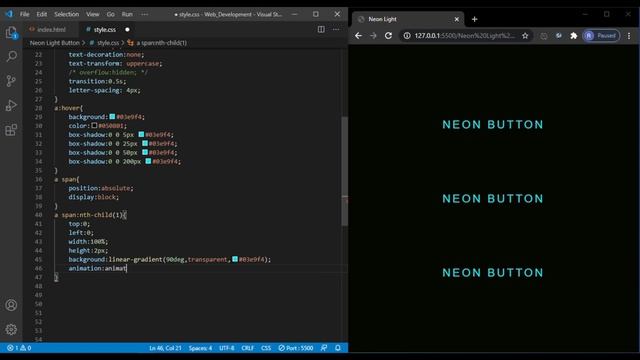The height and width of the screenshot is (360, 640).
Task: Open Run and Debug view
Action: [11, 105]
